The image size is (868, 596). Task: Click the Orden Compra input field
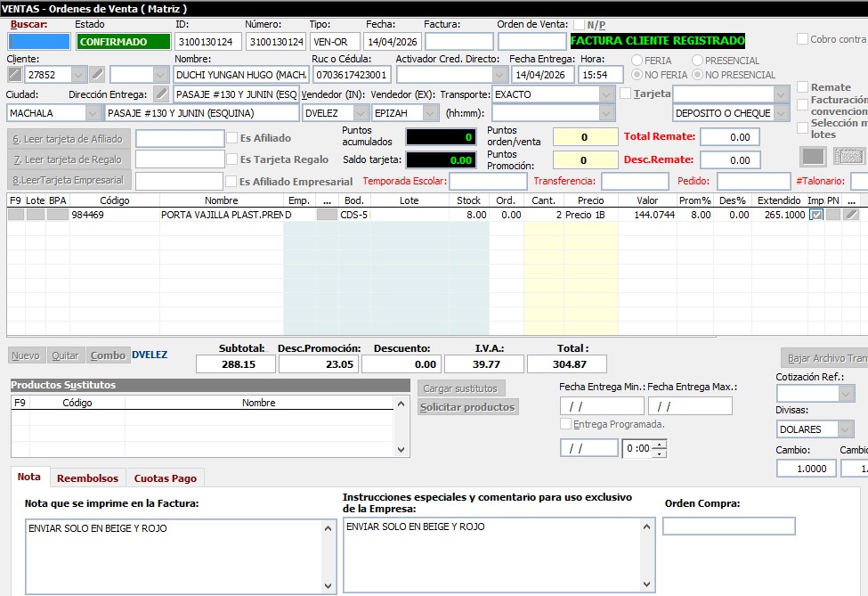pos(728,527)
